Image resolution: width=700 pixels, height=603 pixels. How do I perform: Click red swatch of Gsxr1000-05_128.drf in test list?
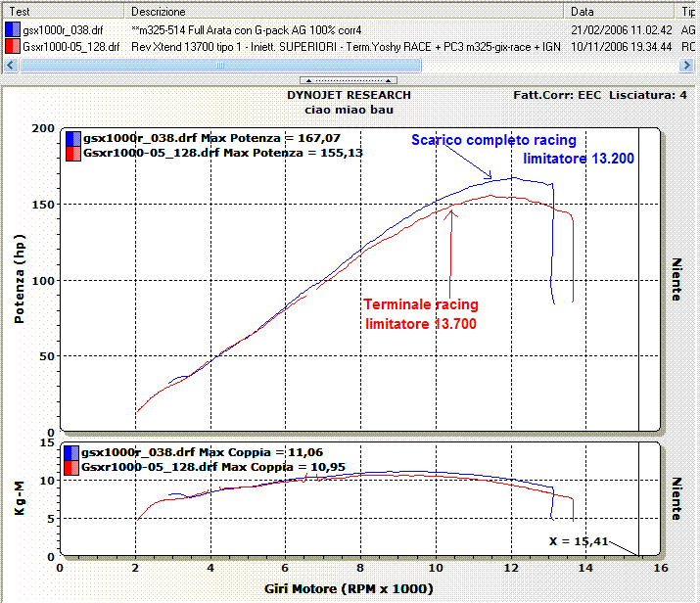[13, 45]
